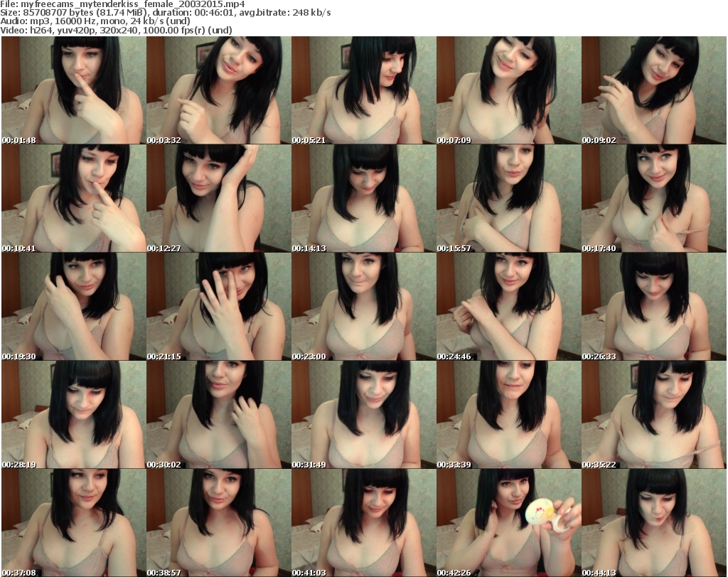Viewport: 728px width, 577px height.
Task: Pick the 00:41:03 thumbnail
Action: click(x=364, y=523)
